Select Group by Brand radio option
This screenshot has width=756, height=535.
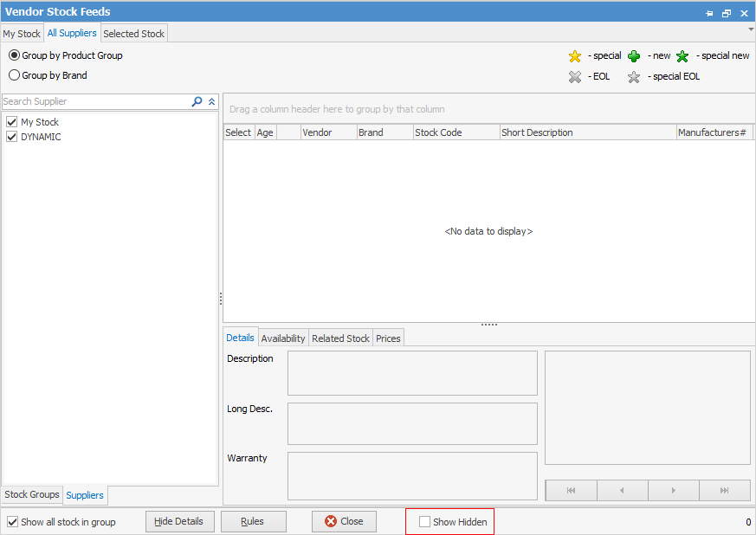coord(14,75)
